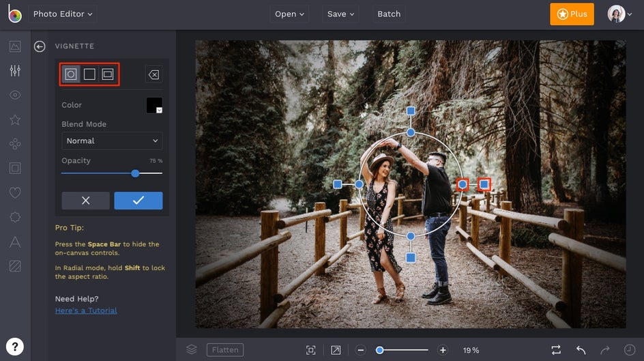Image resolution: width=644 pixels, height=361 pixels.
Task: Open the Photo Editor dropdown
Action: point(63,14)
